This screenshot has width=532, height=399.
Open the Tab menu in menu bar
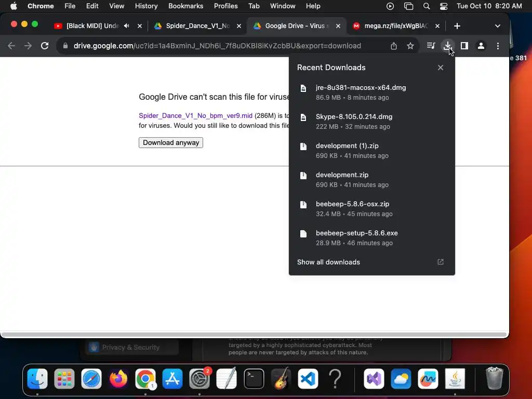(254, 6)
